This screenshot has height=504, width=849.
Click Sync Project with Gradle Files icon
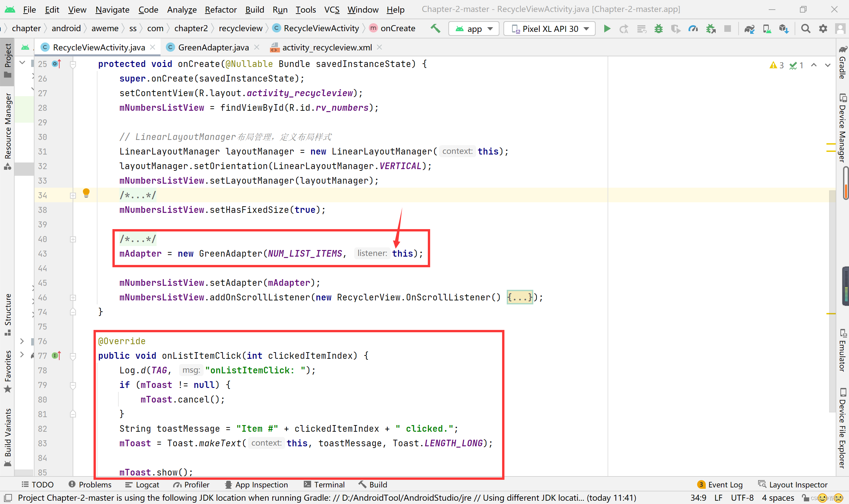tap(749, 29)
